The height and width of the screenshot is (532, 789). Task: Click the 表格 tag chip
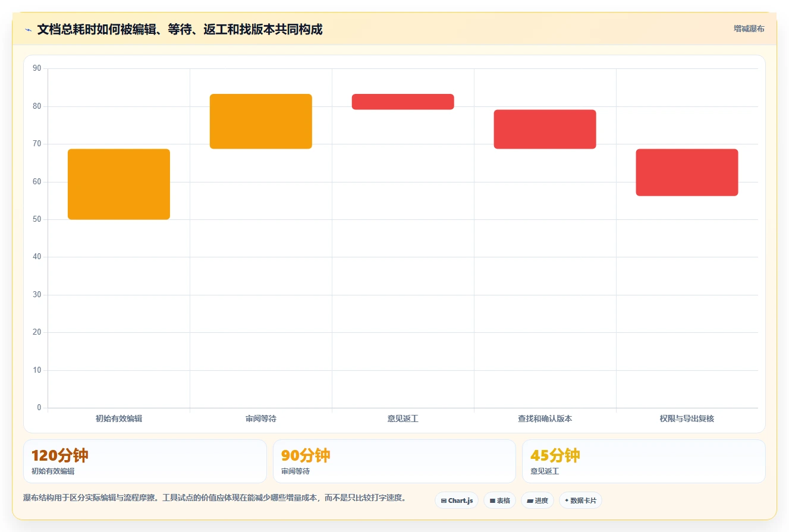tap(499, 500)
